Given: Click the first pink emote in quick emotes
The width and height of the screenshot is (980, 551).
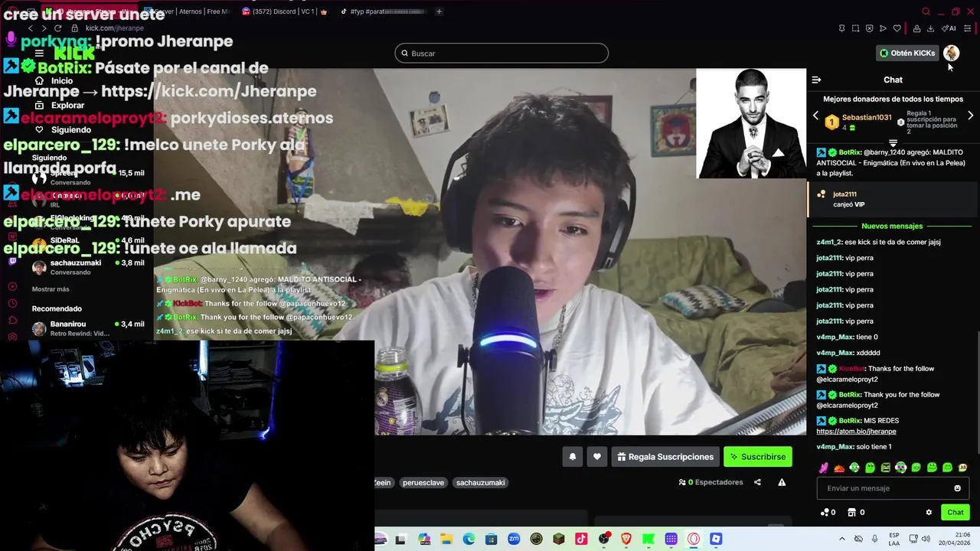Looking at the screenshot, I should tap(824, 468).
